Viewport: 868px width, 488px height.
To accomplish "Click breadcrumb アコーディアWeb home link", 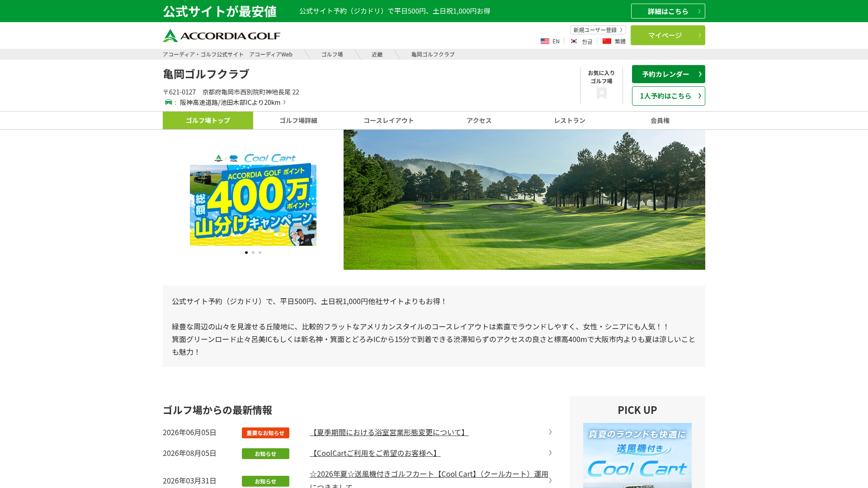I will (227, 54).
